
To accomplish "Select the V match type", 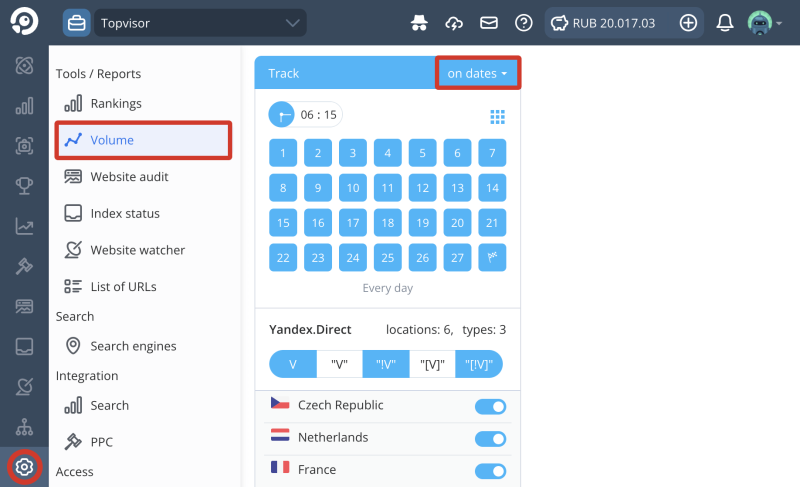I will (293, 364).
